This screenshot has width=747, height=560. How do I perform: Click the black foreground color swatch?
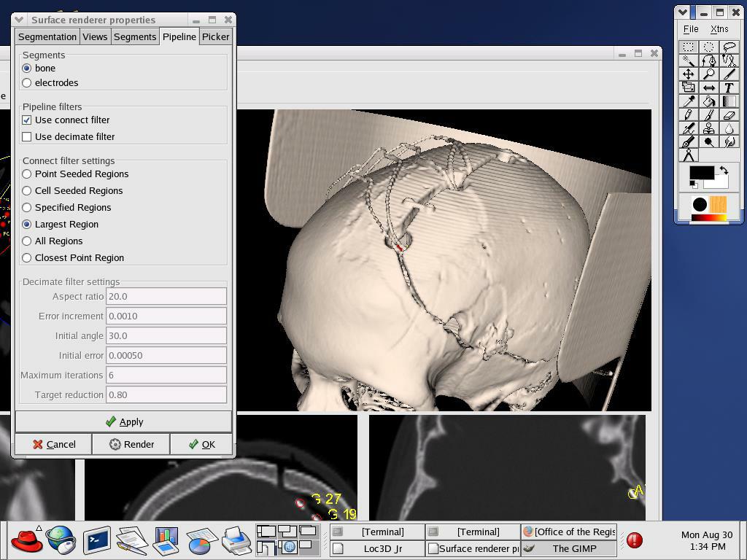click(x=702, y=172)
